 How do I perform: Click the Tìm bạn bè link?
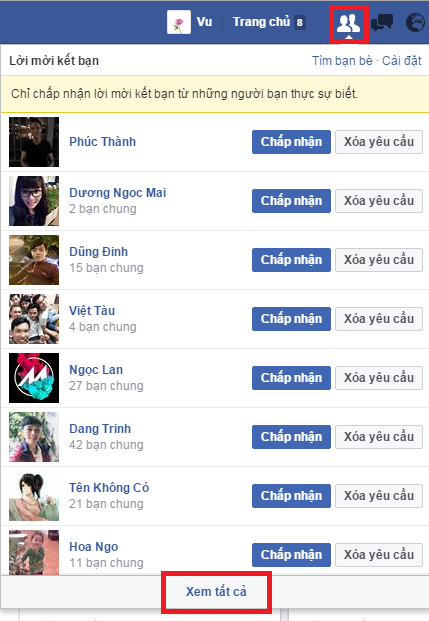coord(342,61)
